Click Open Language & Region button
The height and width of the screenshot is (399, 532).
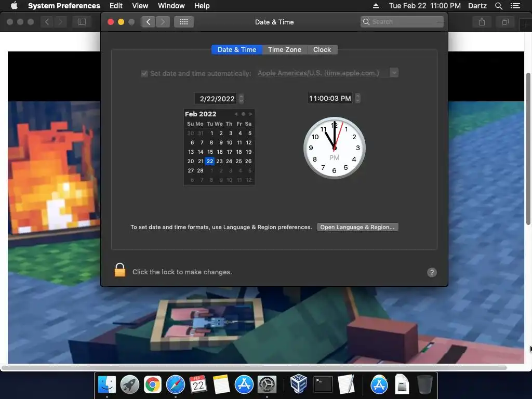[x=357, y=227]
